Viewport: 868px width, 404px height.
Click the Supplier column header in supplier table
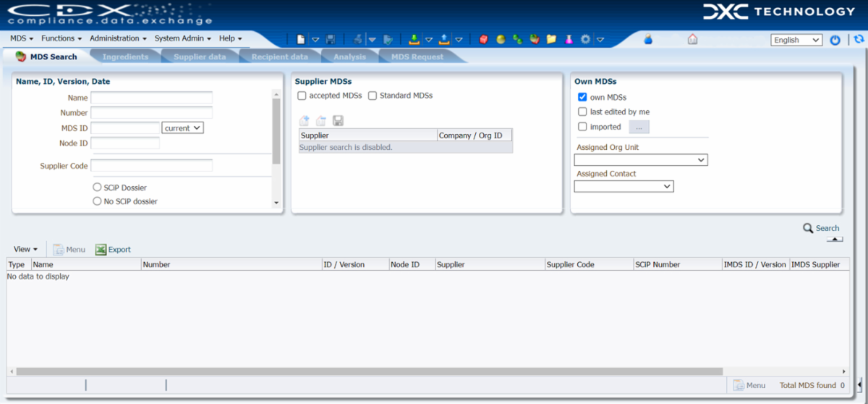tap(368, 135)
